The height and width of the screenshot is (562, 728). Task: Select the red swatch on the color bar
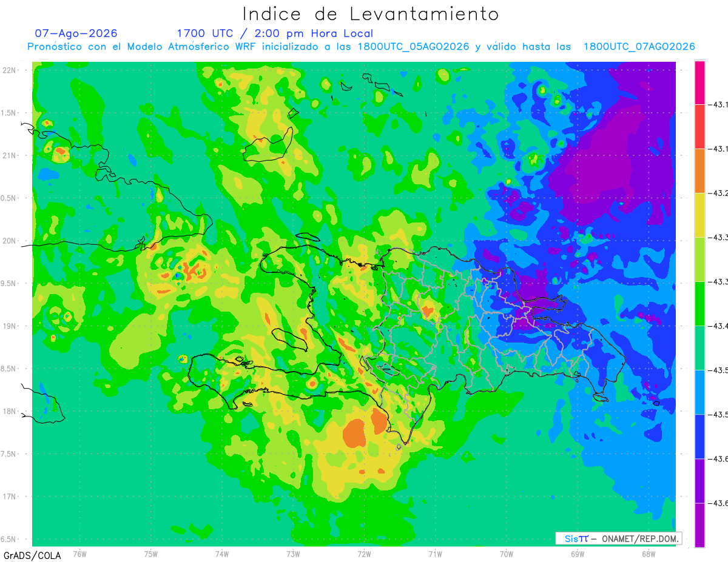699,127
